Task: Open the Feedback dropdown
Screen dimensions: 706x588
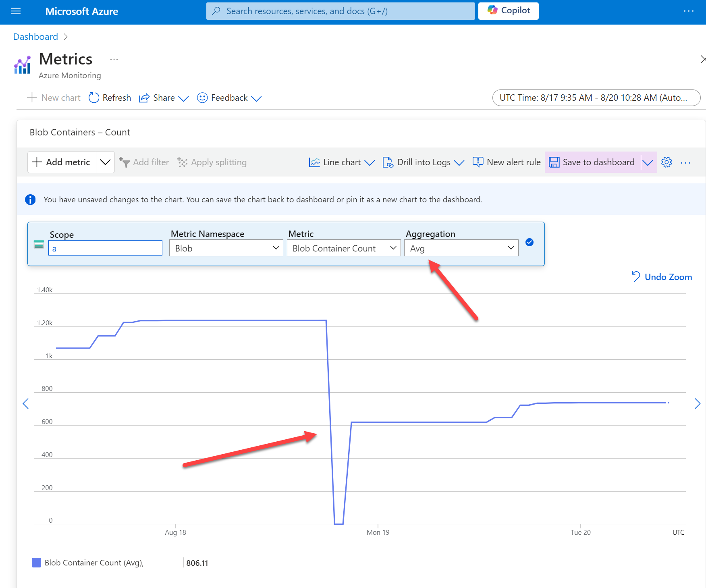Action: tap(229, 98)
